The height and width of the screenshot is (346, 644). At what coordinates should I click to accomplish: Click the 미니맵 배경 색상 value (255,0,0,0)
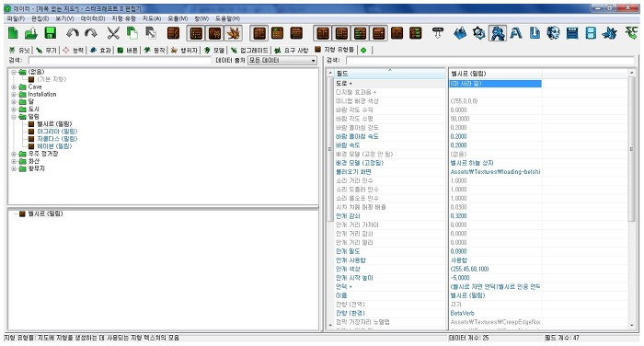click(x=464, y=101)
